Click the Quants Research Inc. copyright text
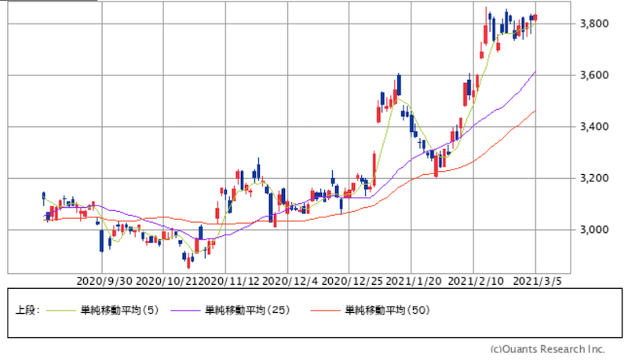 coord(547,349)
